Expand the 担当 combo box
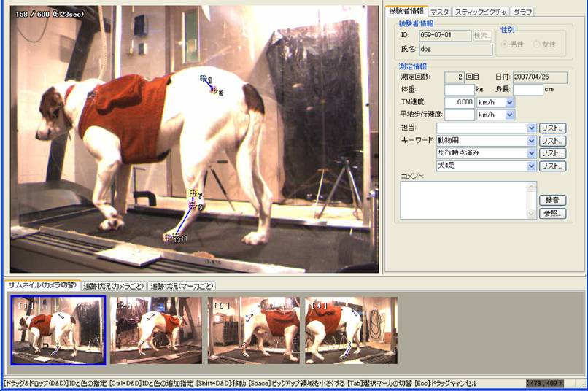Image resolution: width=588 pixels, height=391 pixels. tap(531, 128)
